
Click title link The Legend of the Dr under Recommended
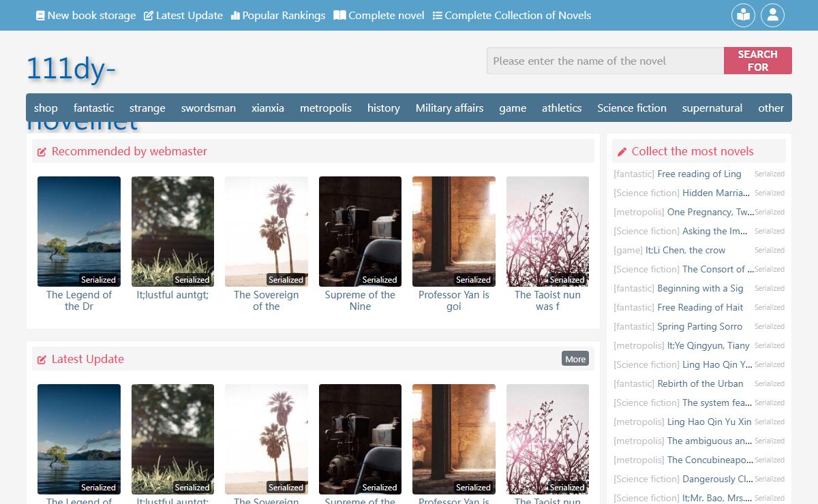tap(79, 300)
